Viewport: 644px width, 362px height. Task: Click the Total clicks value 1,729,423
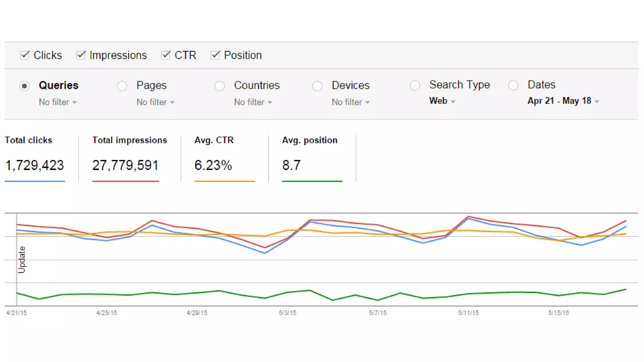click(35, 165)
